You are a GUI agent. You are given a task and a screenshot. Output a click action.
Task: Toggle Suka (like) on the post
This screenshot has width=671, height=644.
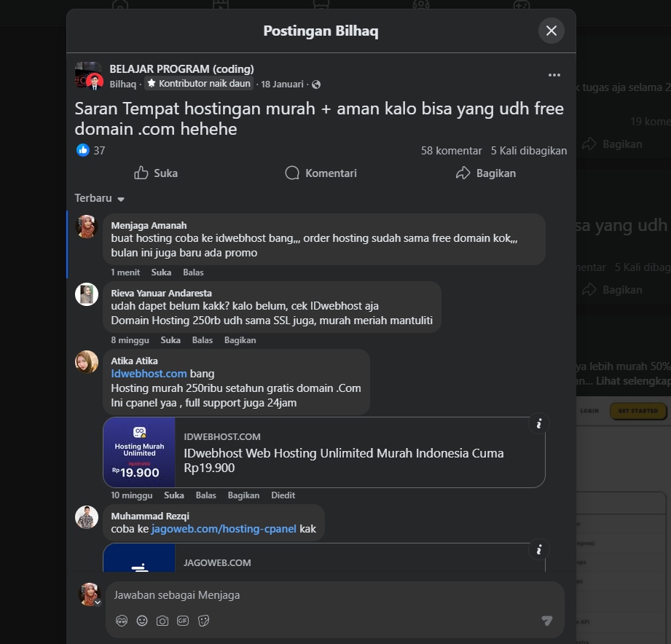pyautogui.click(x=156, y=173)
